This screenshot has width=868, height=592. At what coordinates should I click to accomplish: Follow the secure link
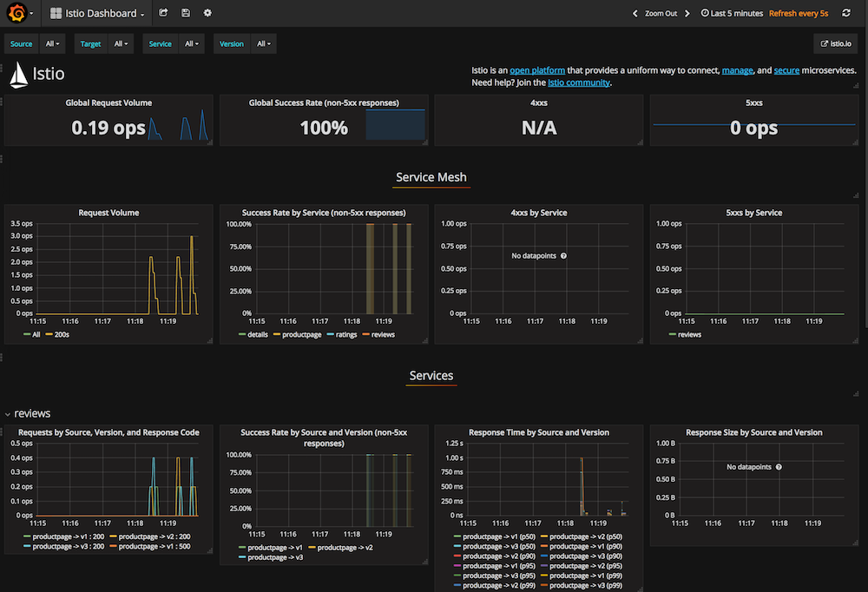tap(786, 70)
